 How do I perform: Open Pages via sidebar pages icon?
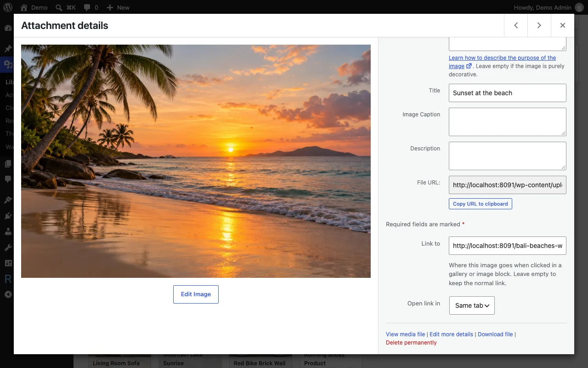tap(7, 163)
